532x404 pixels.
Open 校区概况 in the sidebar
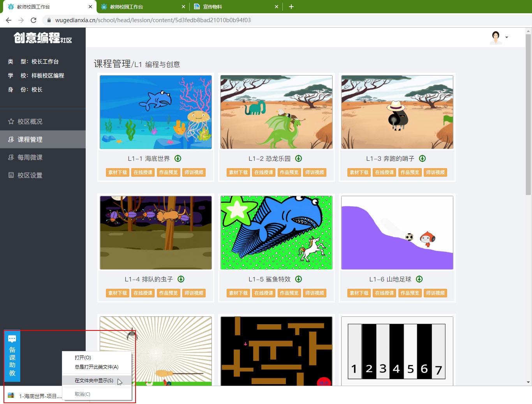pos(43,121)
